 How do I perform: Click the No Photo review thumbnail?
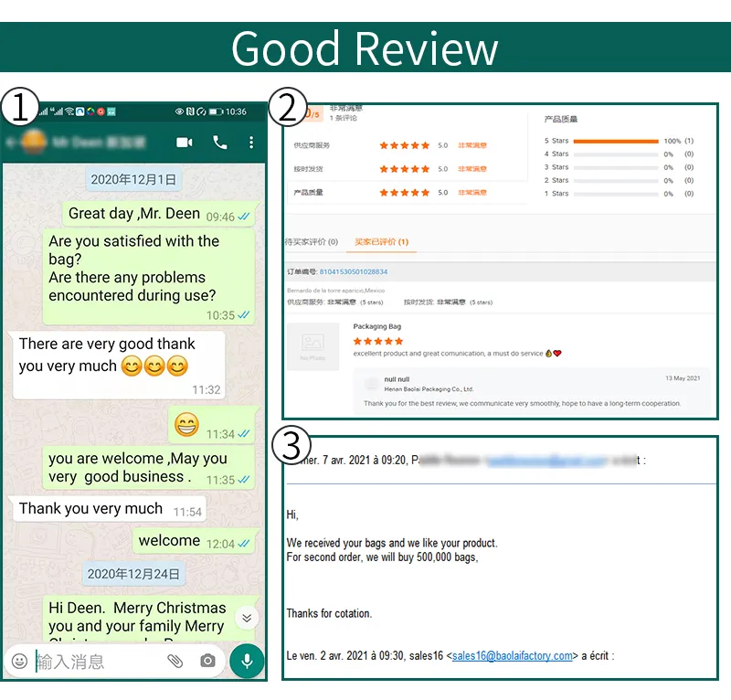pyautogui.click(x=313, y=348)
